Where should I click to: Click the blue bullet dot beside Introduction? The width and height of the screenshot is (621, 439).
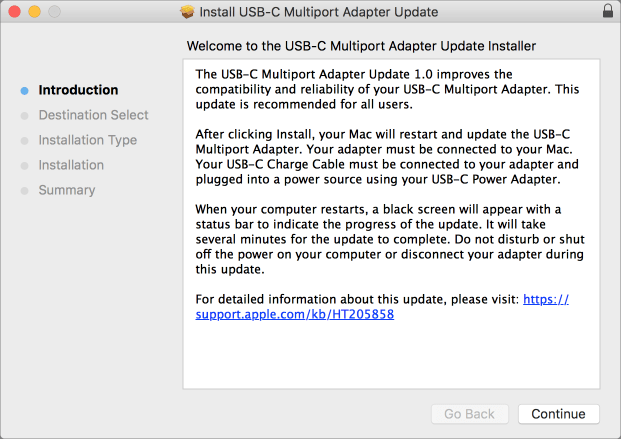click(25, 90)
